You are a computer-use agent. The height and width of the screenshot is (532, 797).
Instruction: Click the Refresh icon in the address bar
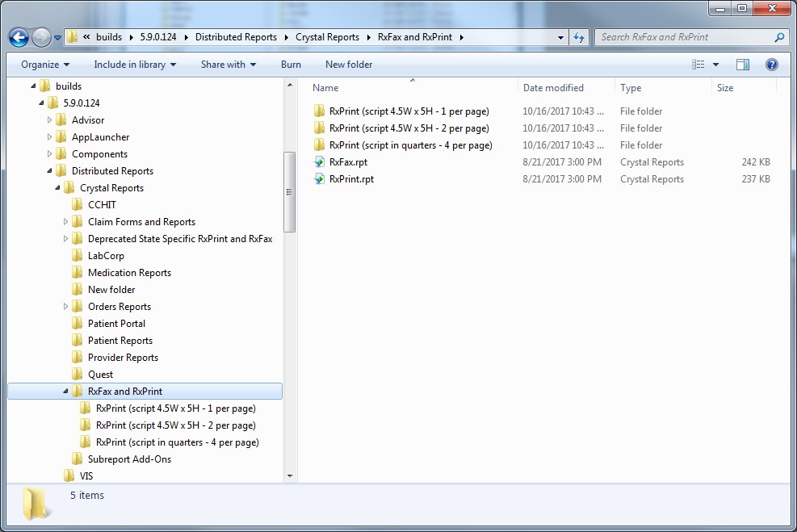pyautogui.click(x=578, y=37)
